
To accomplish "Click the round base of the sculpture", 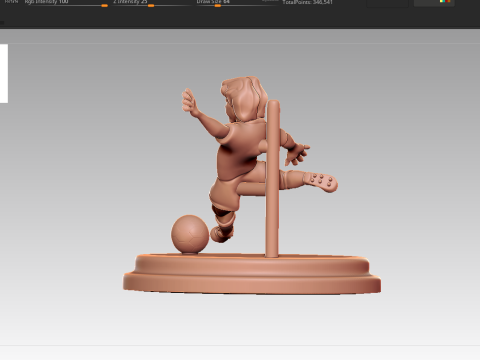I will pos(252,274).
